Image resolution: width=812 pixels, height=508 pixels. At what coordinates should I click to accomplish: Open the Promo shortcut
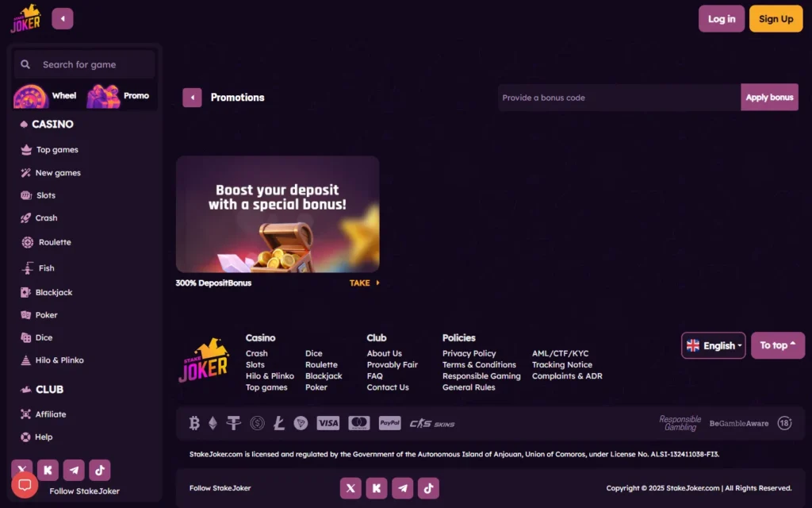[x=119, y=96]
